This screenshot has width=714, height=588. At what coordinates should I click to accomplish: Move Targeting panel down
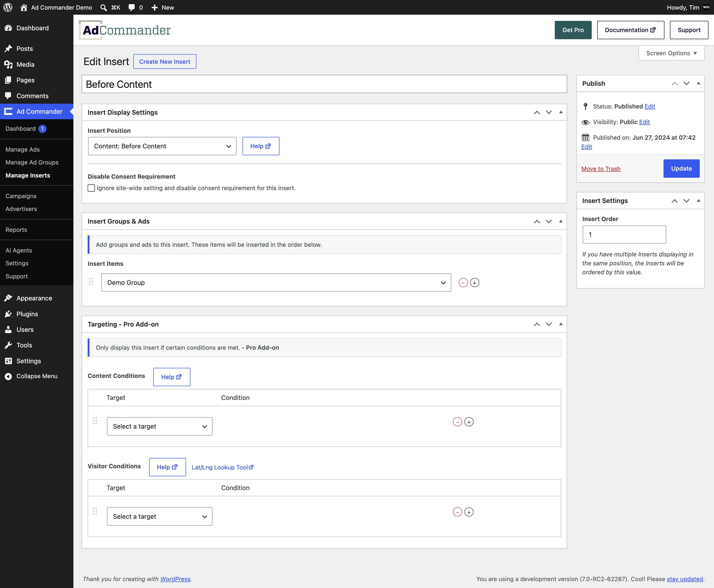[549, 325]
